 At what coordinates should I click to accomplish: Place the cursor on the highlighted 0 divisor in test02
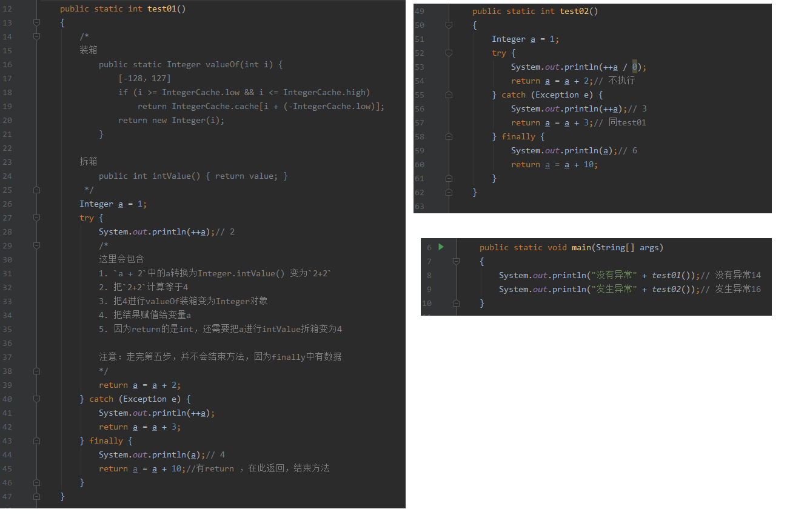(635, 67)
